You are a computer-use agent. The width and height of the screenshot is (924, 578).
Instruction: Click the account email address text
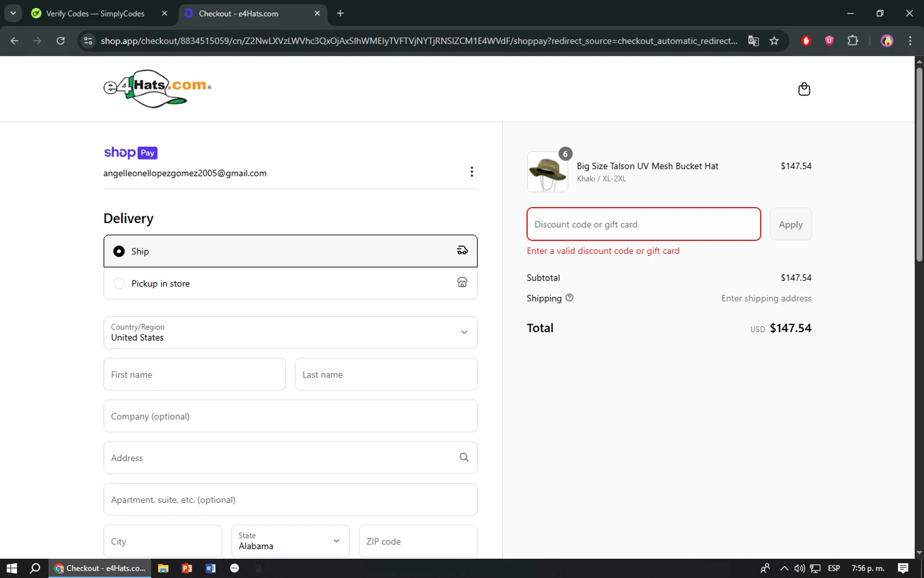pos(185,173)
